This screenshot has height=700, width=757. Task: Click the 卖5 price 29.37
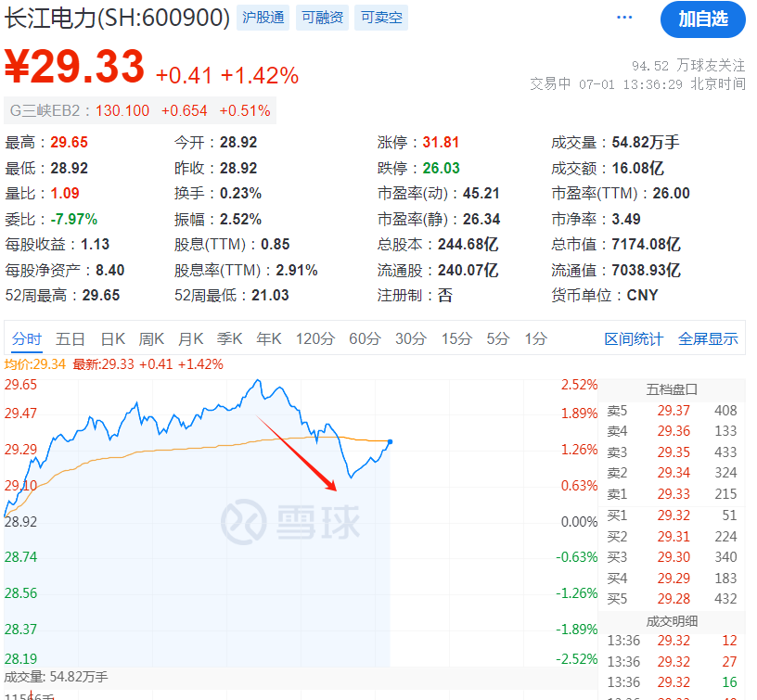(674, 411)
